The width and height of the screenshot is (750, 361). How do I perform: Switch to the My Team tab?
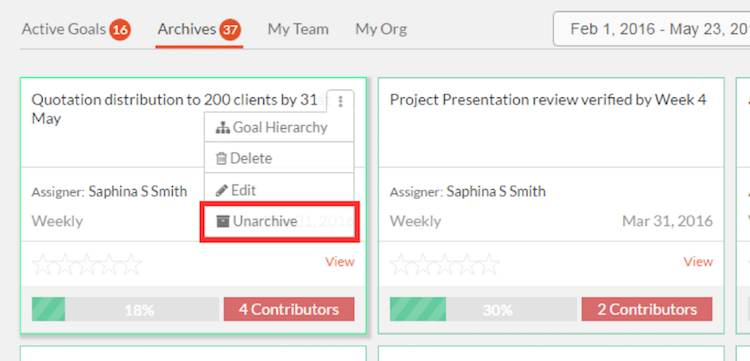[298, 30]
